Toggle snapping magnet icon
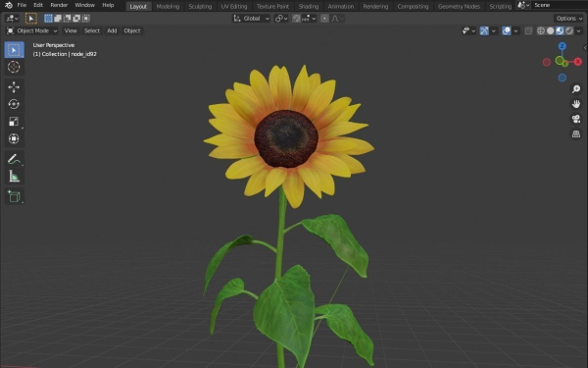Viewport: 588px width, 368px height. (296, 19)
